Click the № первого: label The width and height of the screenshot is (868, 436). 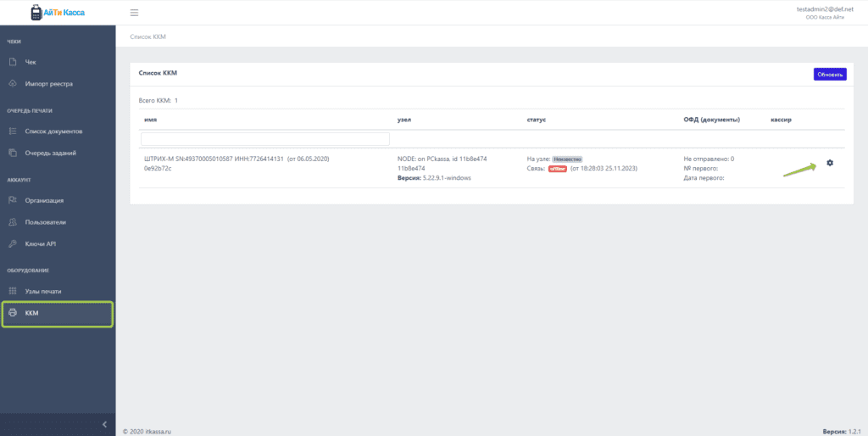[701, 169]
